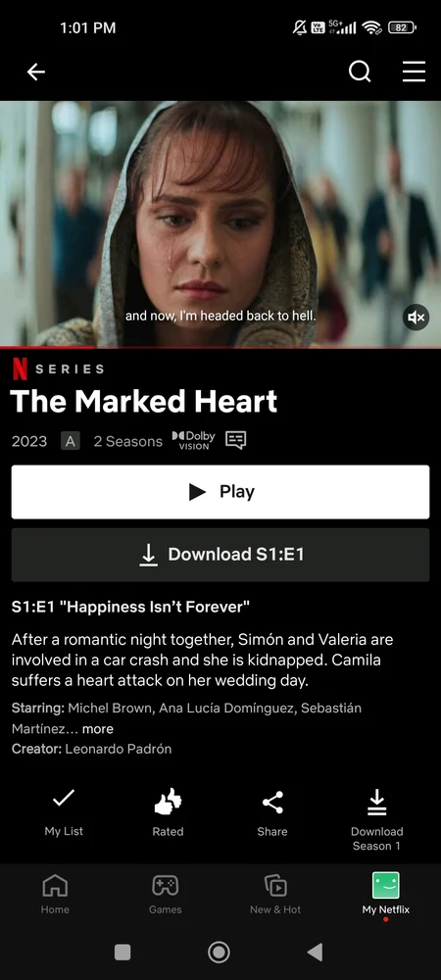Image resolution: width=441 pixels, height=980 pixels.
Task: Tap the trailer video preview
Action: (x=220, y=223)
